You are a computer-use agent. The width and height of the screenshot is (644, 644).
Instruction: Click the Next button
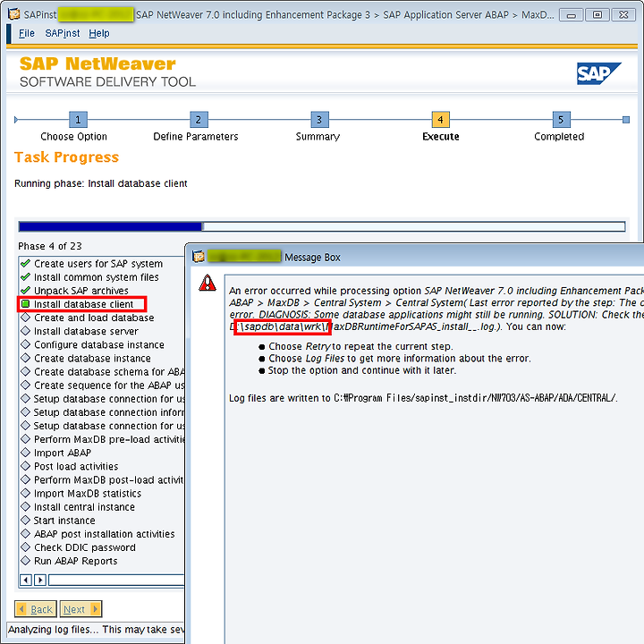tap(80, 609)
